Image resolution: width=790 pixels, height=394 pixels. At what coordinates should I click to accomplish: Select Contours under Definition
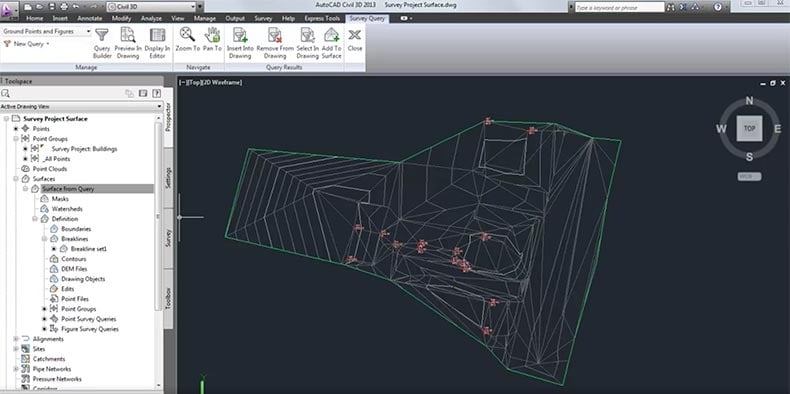point(74,259)
